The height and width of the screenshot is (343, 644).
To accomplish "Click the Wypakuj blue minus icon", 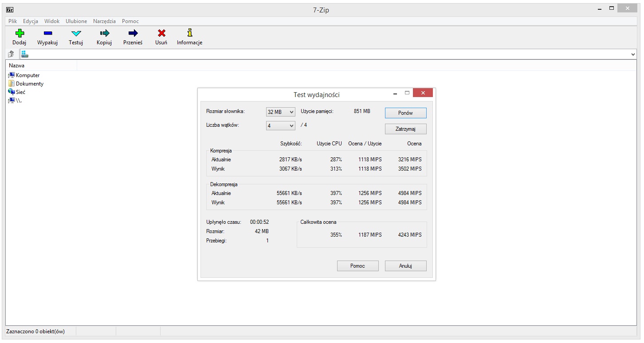I will coord(47,33).
